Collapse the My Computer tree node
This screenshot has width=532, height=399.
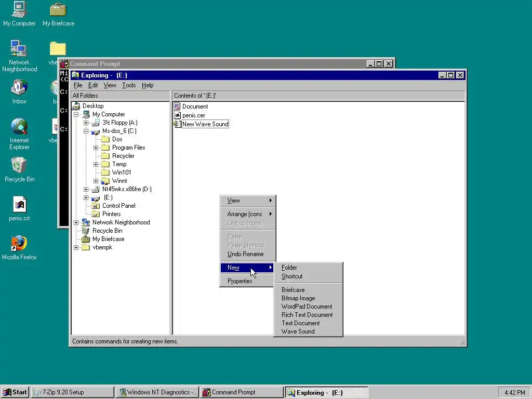tap(76, 115)
